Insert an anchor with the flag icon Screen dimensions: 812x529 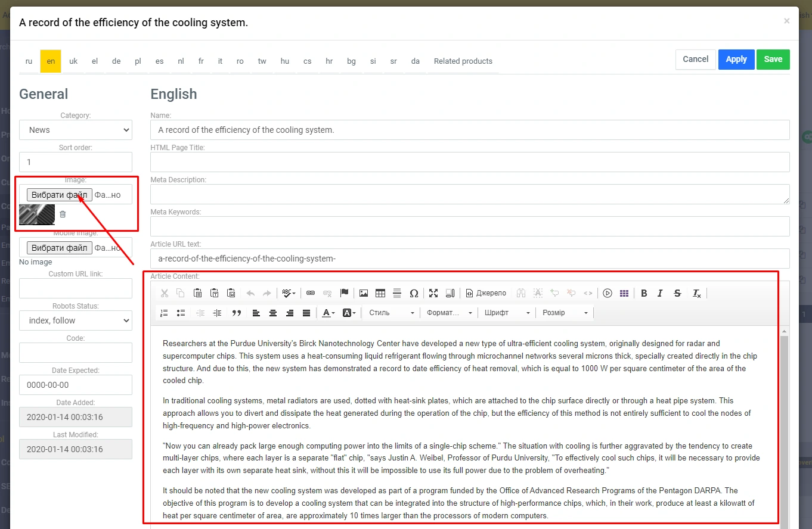pos(344,293)
